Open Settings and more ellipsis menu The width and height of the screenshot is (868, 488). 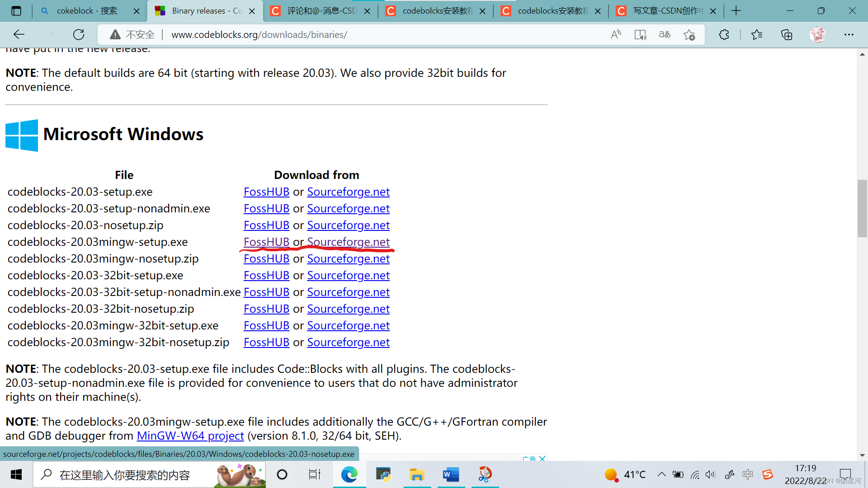tap(849, 34)
